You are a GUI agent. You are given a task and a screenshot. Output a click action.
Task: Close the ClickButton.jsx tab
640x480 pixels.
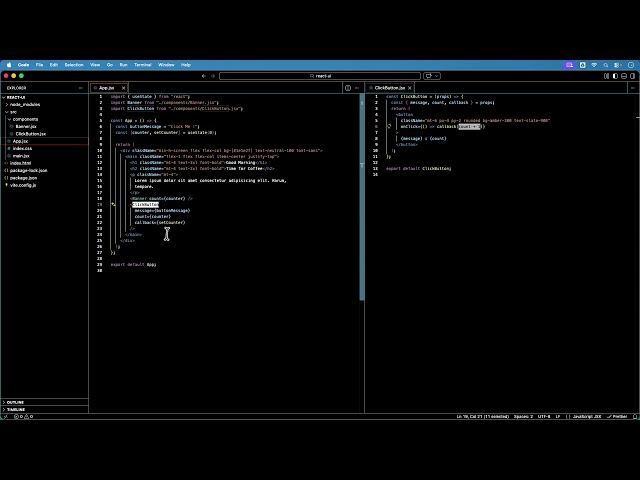click(x=410, y=88)
